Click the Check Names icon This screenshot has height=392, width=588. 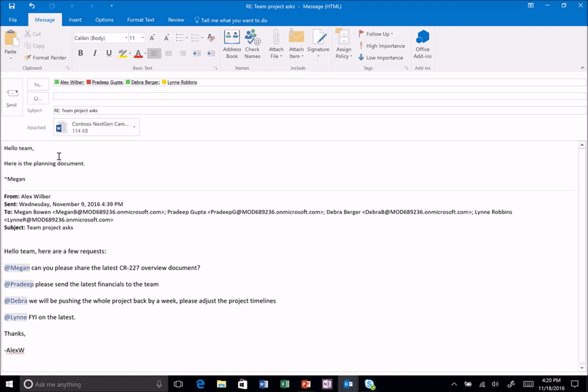coord(252,44)
